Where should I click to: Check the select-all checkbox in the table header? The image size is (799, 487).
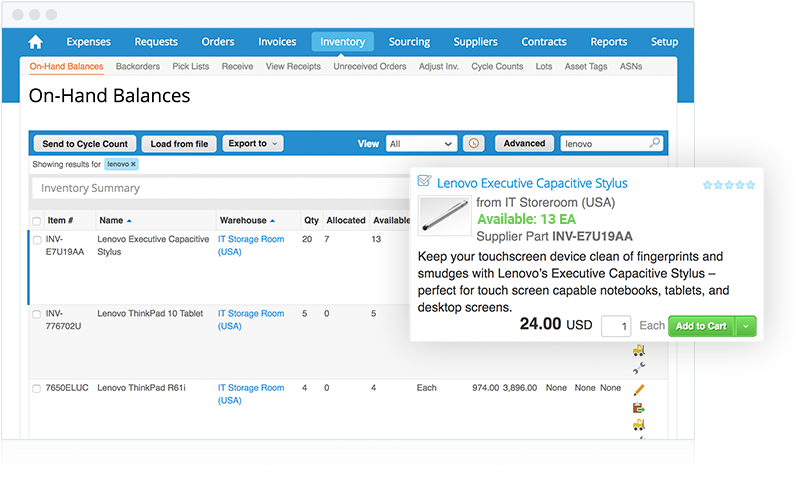point(37,221)
